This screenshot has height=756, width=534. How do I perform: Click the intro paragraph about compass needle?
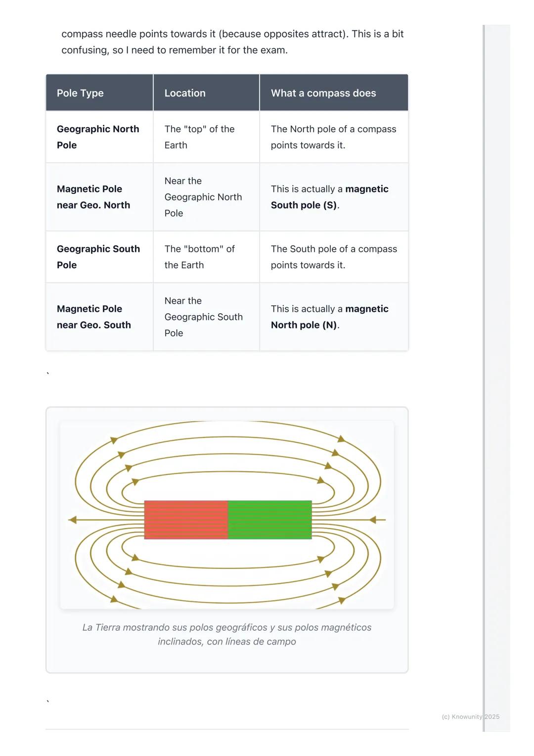[x=232, y=42]
